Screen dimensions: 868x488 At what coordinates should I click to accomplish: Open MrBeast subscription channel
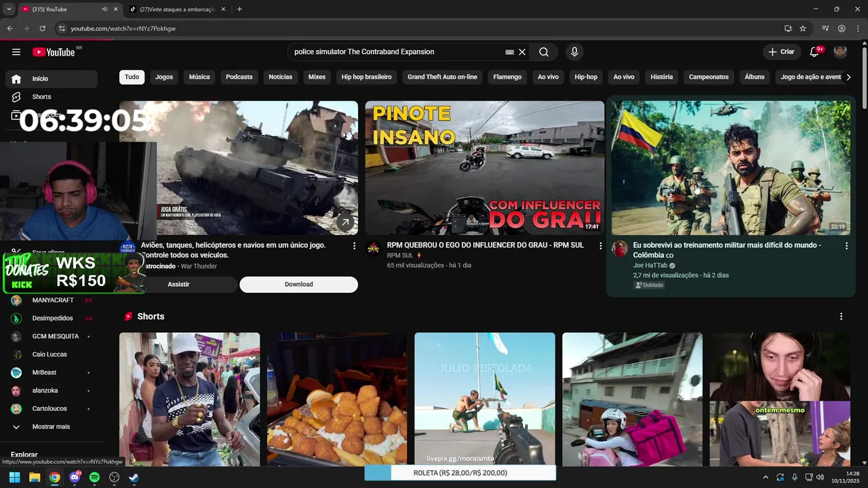click(52, 373)
